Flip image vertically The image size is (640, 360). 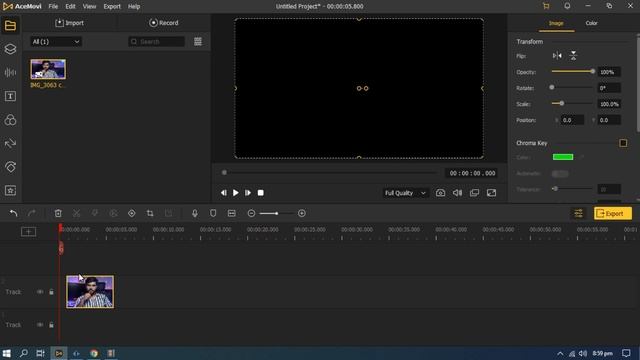click(x=573, y=56)
